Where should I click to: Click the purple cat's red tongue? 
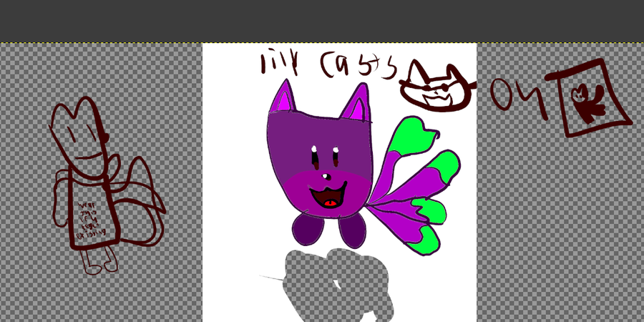click(x=329, y=203)
